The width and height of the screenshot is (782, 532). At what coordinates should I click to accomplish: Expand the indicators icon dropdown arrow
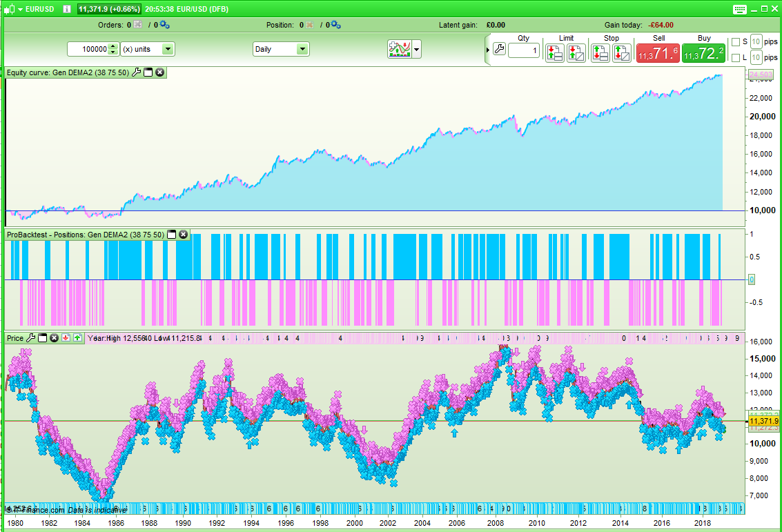click(417, 50)
